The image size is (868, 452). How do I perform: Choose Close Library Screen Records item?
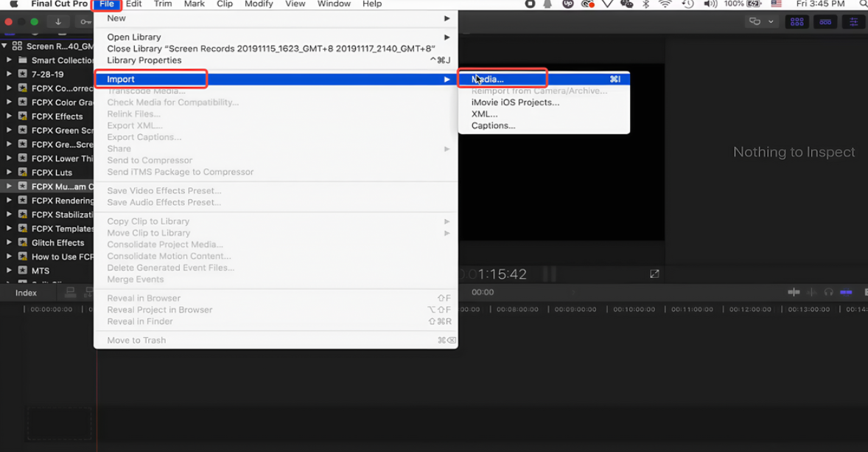coord(276,49)
